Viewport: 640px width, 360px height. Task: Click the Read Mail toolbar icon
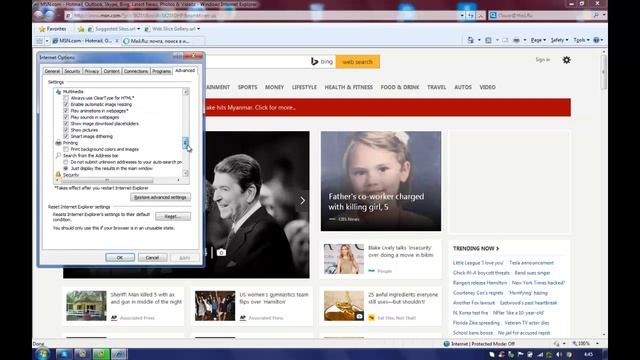pos(505,40)
